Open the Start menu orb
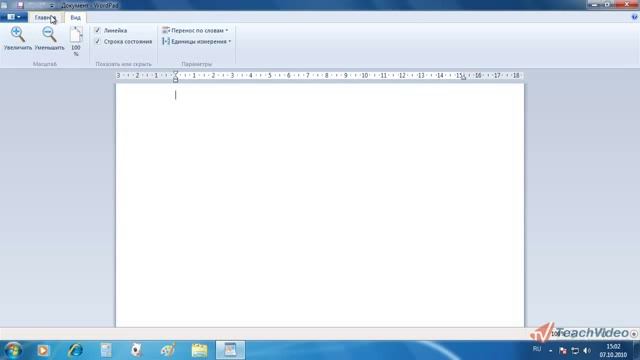The height and width of the screenshot is (360, 640). [13, 350]
